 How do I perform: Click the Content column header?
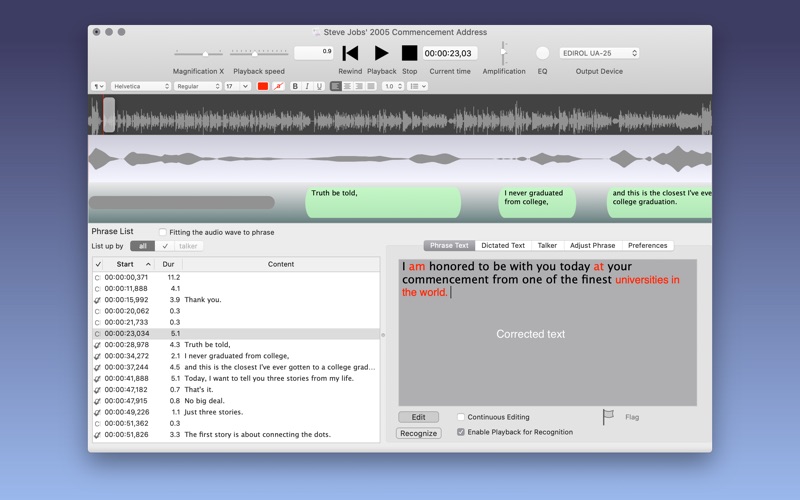(281, 264)
